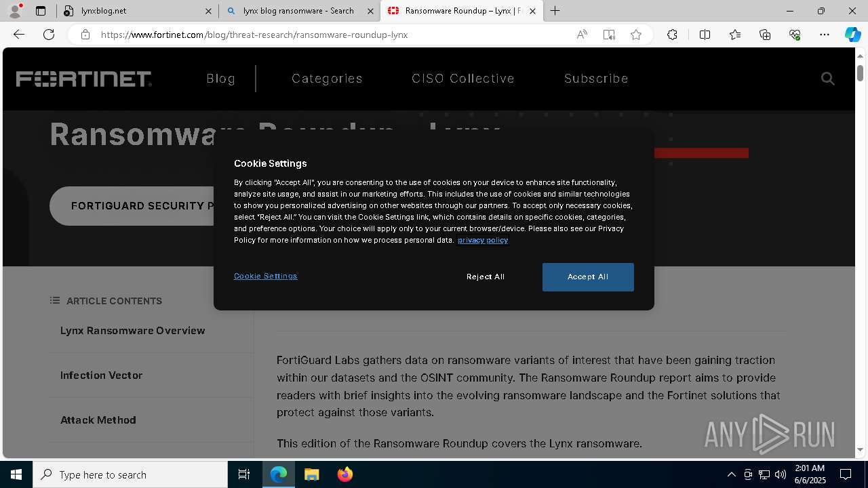Open Extensions puzzle icon
This screenshot has height=488, width=868.
point(672,35)
